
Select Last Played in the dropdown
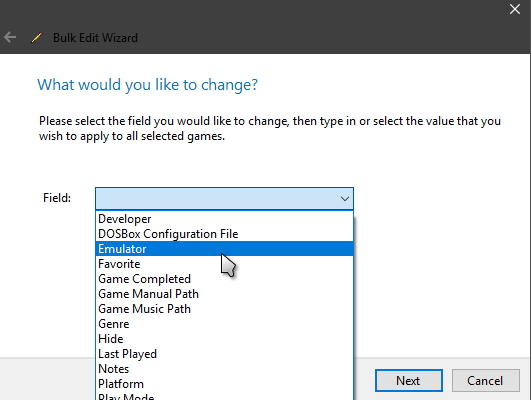224,354
